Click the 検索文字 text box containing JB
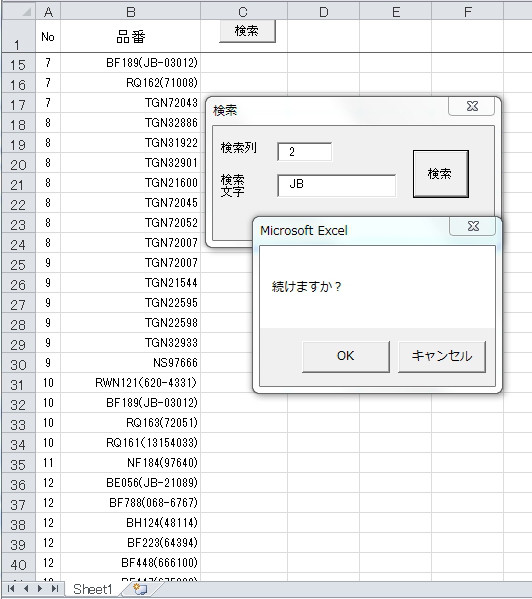Image resolution: width=532 pixels, height=599 pixels. pos(336,185)
